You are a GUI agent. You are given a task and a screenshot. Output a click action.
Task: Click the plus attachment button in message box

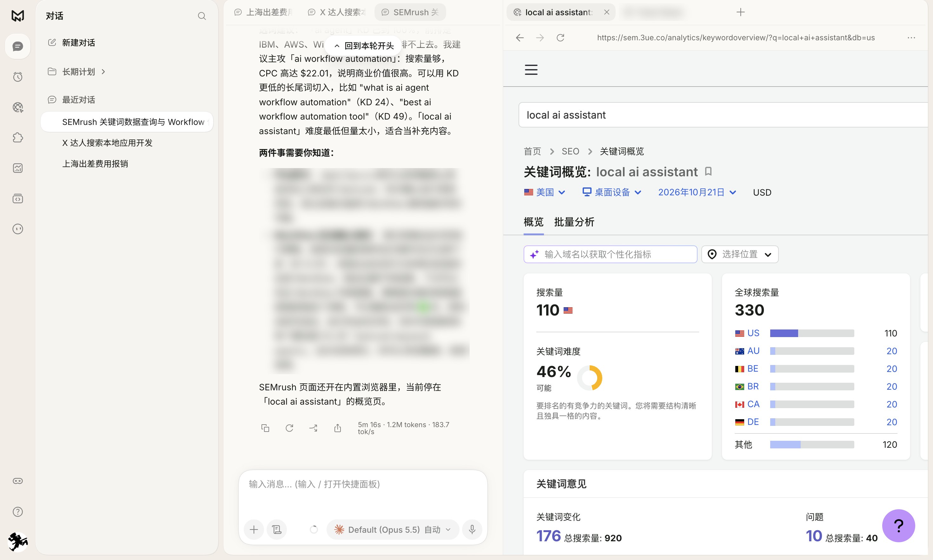[x=254, y=530]
